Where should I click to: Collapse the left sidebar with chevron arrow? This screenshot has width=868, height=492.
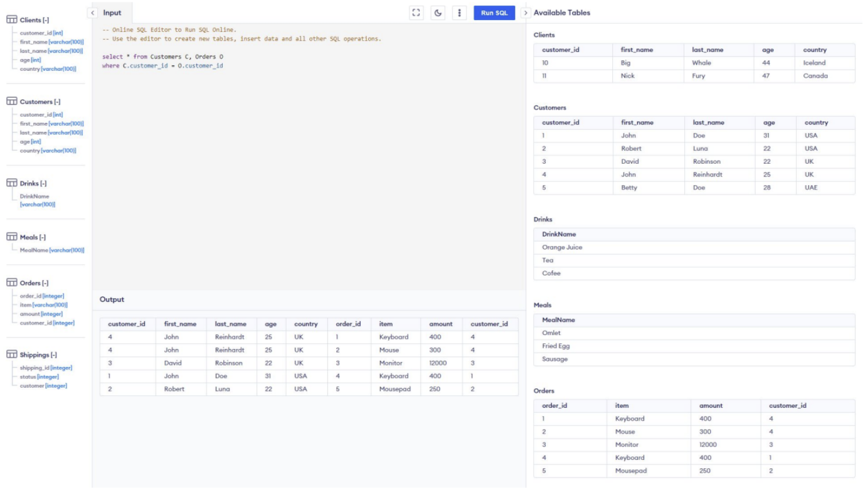point(93,13)
